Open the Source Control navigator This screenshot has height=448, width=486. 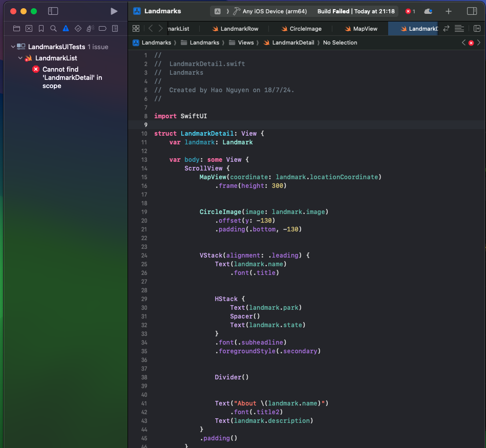(29, 29)
